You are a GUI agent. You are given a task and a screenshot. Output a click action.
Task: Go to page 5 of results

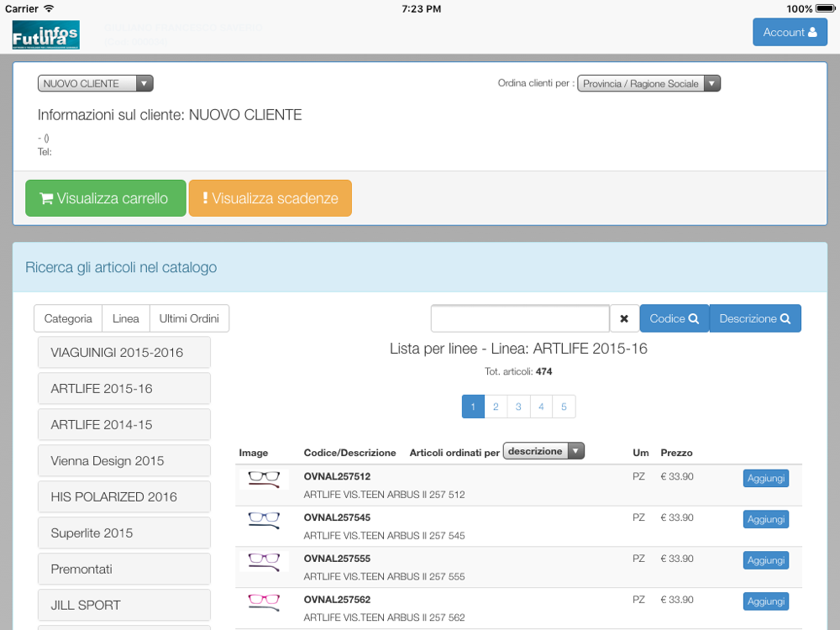point(564,407)
